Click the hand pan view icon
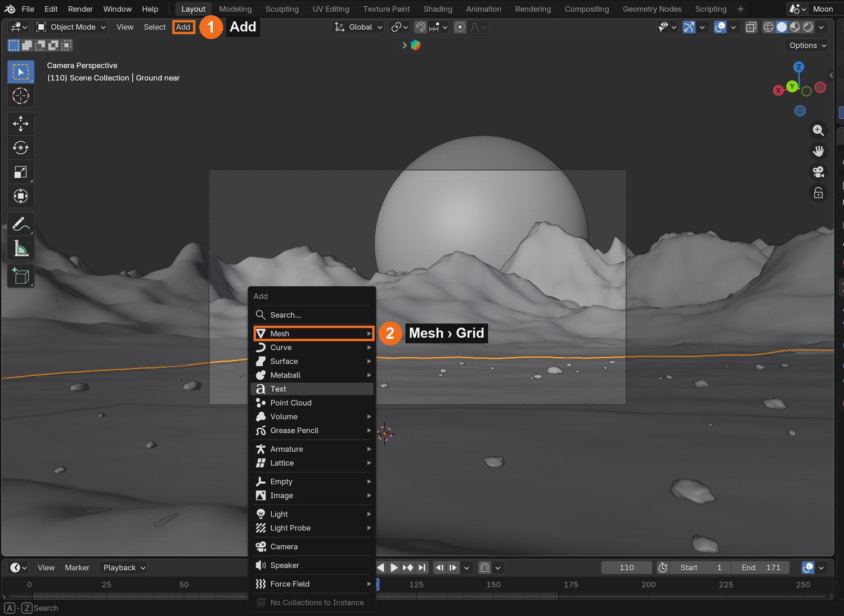844x616 pixels. pos(818,151)
